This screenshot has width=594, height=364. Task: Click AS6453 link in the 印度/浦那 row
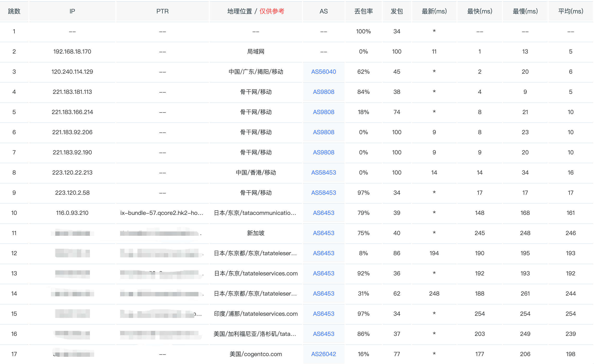point(323,314)
